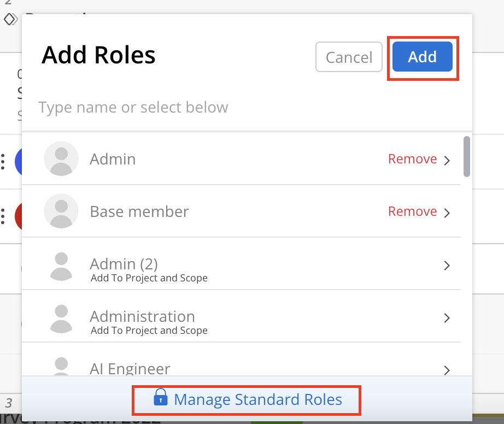504x424 pixels.
Task: Expand the Base member role chevron
Action: 447,213
